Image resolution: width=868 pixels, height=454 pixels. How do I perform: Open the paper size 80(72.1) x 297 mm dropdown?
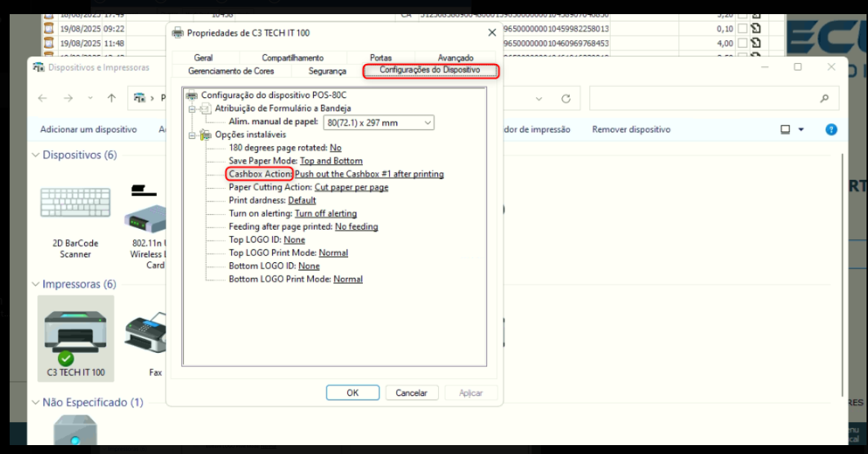(x=379, y=123)
